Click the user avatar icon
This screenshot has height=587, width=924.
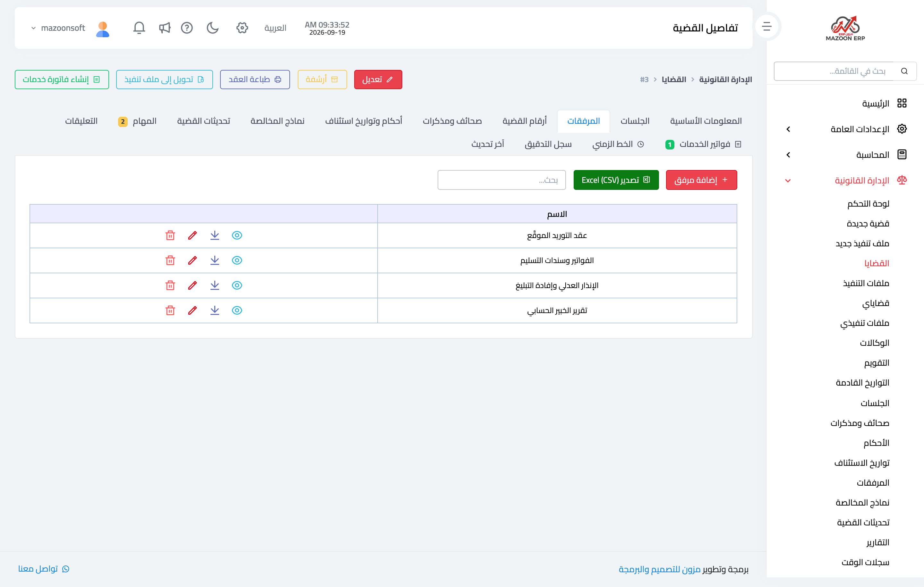coord(102,29)
